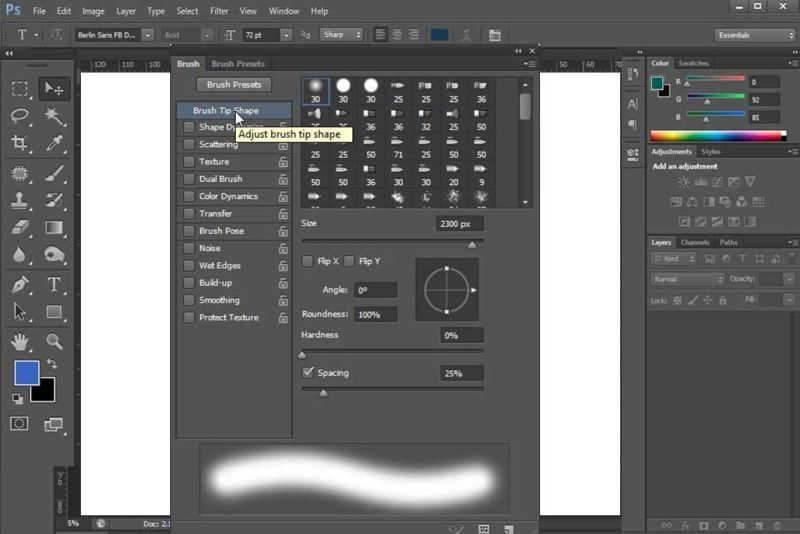Image resolution: width=800 pixels, height=534 pixels.
Task: Click the text color swatch in options bar
Action: (x=439, y=35)
